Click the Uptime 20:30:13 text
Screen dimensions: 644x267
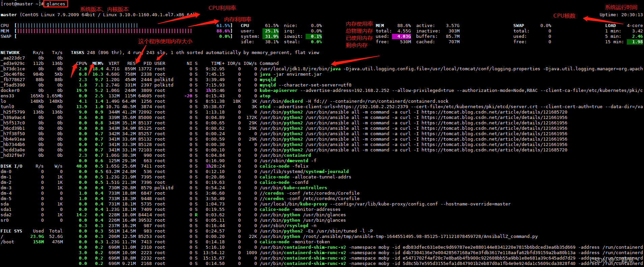[x=621, y=15]
